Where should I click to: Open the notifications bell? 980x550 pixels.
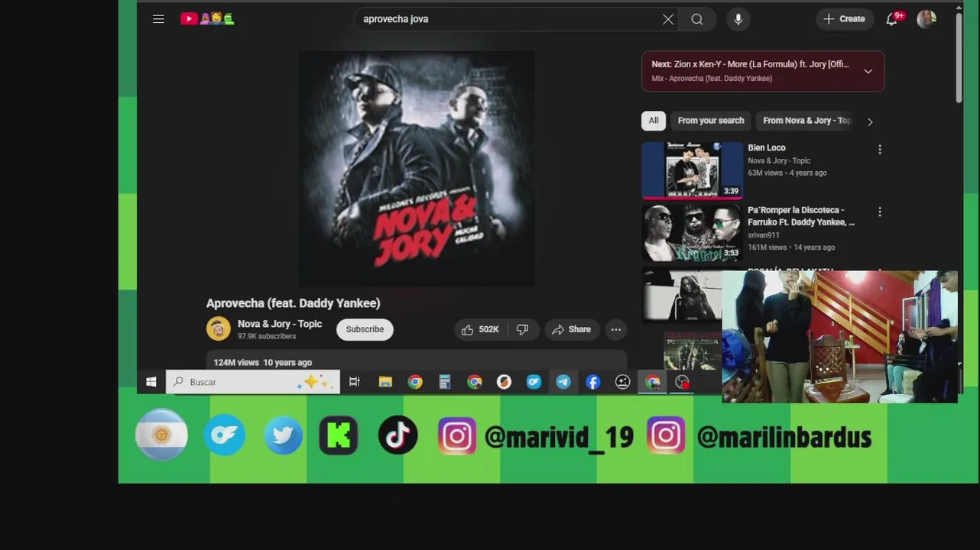[x=892, y=19]
